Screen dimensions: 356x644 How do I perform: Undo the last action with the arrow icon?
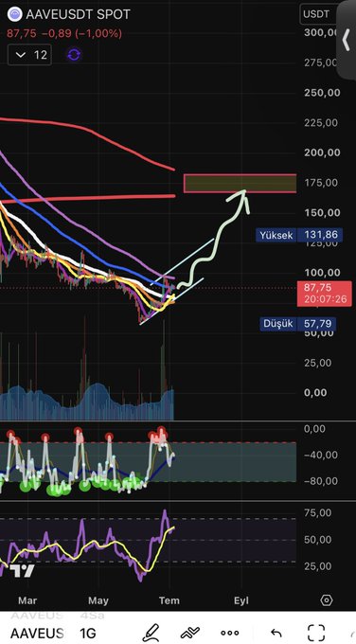276,633
